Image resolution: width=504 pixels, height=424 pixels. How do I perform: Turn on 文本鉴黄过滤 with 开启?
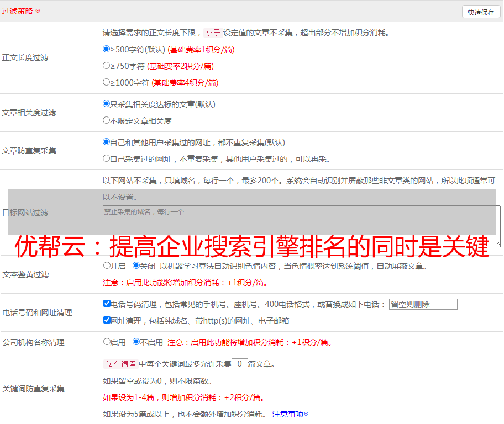point(107,266)
